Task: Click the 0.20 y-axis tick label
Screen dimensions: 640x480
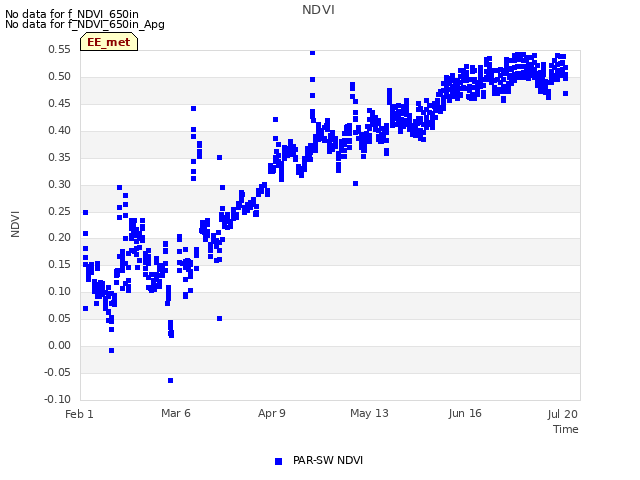Action: coord(60,237)
